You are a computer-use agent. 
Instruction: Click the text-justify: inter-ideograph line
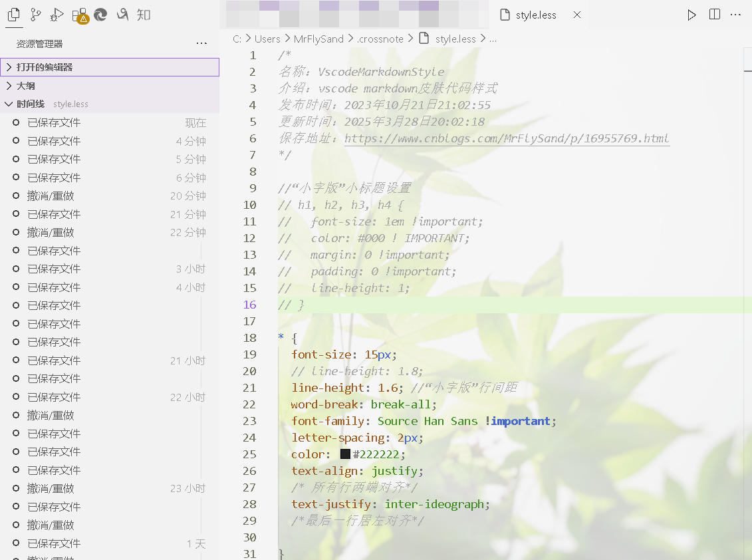click(x=391, y=504)
